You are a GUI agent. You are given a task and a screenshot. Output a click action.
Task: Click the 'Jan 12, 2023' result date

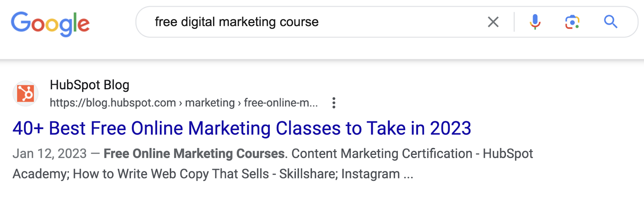coord(50,154)
